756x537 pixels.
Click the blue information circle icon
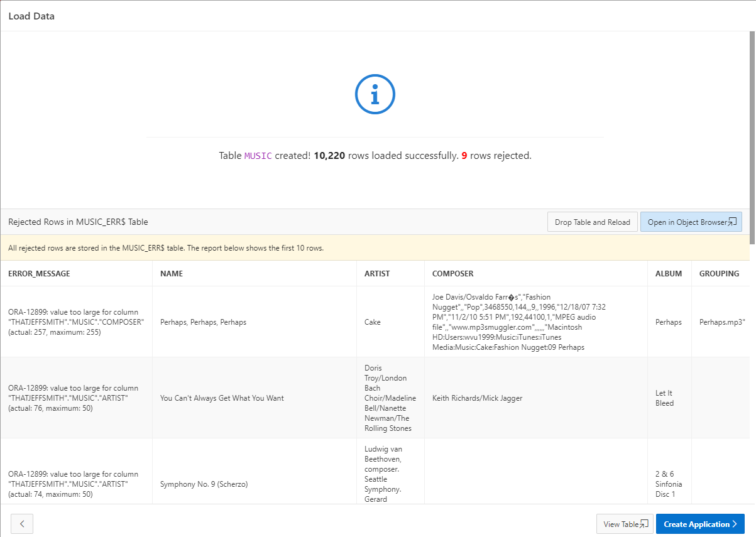[375, 94]
